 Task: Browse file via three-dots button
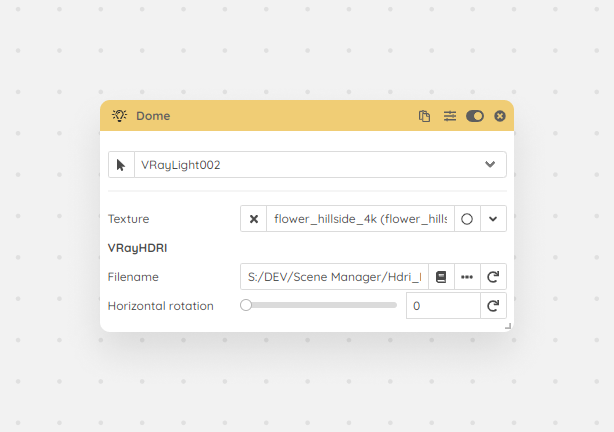[467, 277]
